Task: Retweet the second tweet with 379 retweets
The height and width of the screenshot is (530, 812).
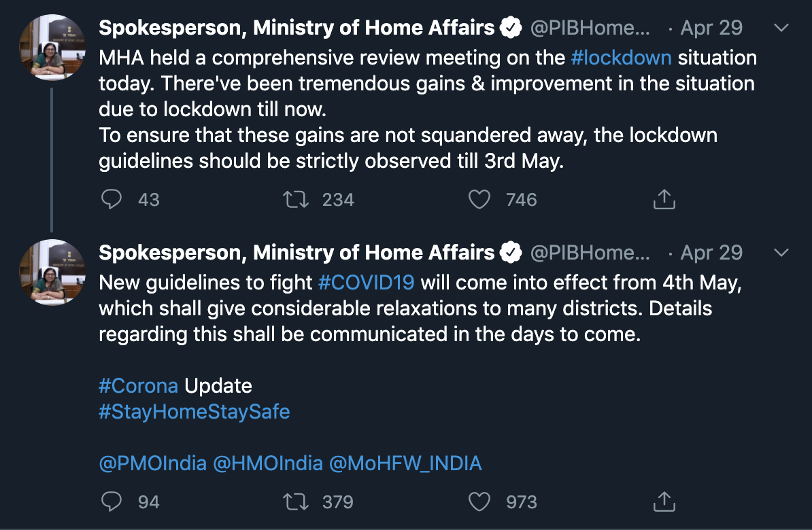Action: tap(296, 501)
